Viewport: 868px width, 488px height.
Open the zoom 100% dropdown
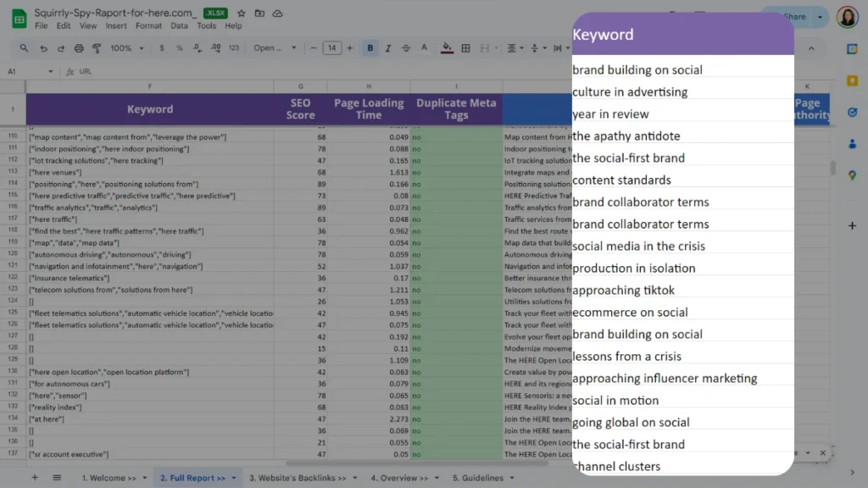point(126,48)
